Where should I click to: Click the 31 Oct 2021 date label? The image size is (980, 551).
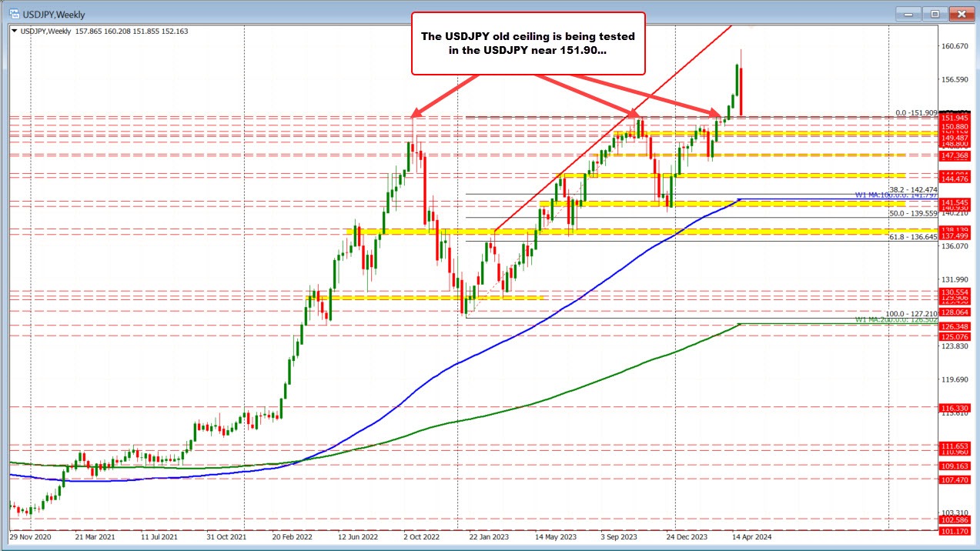(227, 536)
